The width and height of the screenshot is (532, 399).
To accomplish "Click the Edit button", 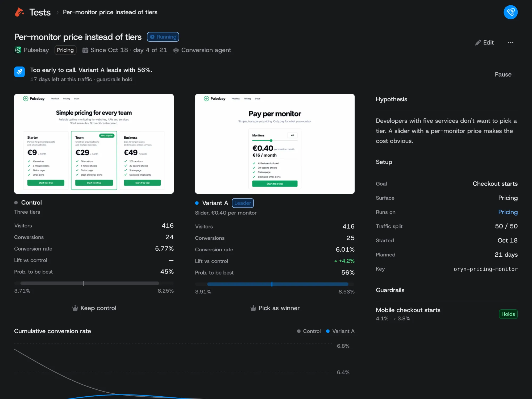I will [484, 43].
